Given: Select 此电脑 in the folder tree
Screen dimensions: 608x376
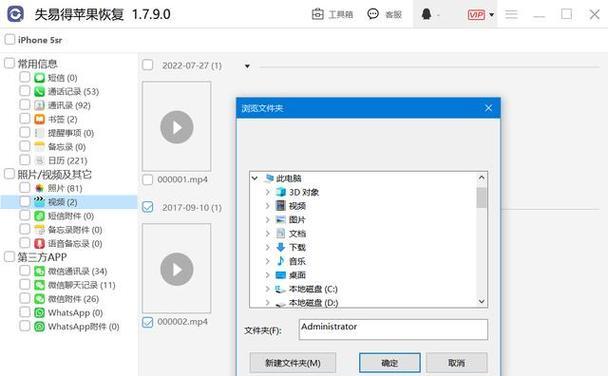Looking at the screenshot, I should (x=288, y=178).
